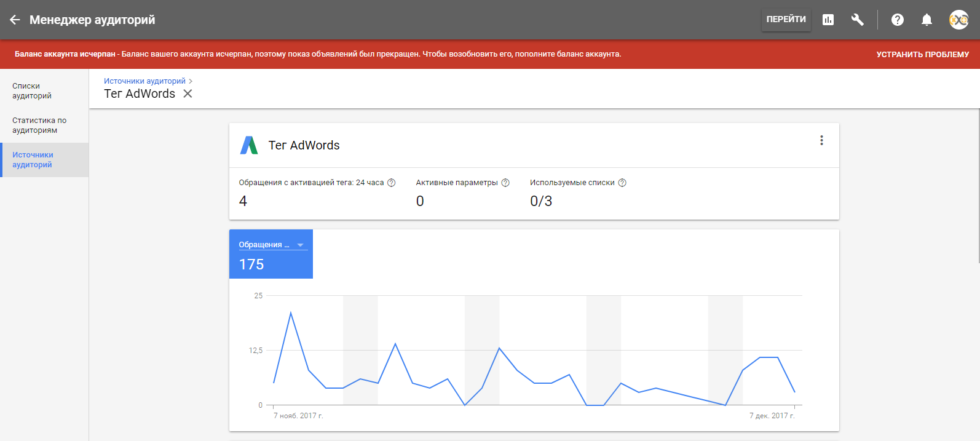Open Списки аудиторий in the sidebar
Screen dimensions: 980x441
[x=44, y=91]
